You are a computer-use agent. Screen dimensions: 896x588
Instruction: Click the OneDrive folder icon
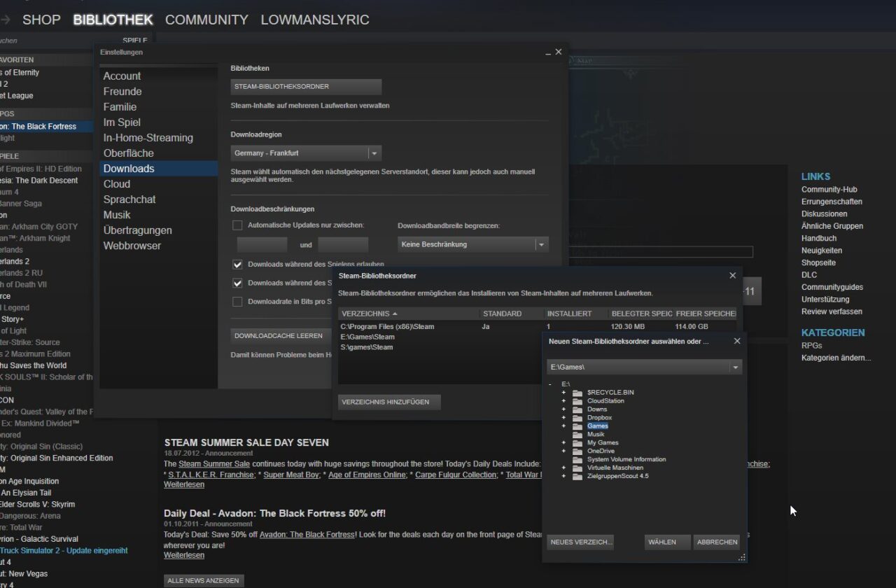577,451
